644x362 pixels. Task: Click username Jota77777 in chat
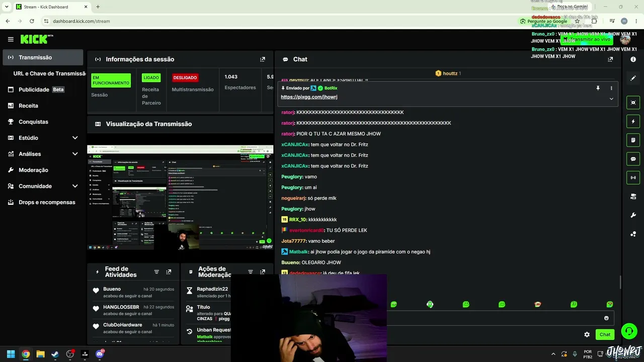pos(293,241)
